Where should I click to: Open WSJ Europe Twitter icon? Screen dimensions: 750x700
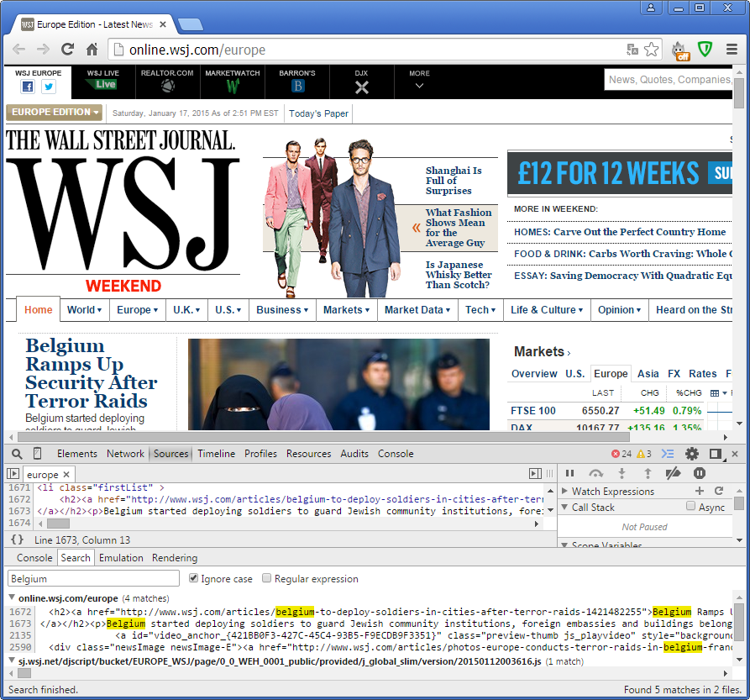click(49, 87)
